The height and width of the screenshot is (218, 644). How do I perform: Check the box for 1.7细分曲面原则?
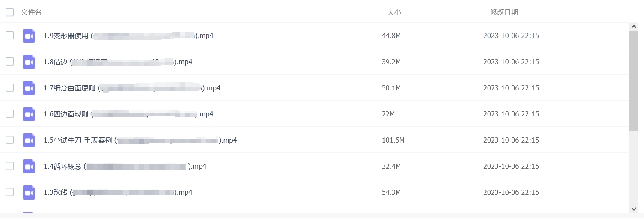9,88
